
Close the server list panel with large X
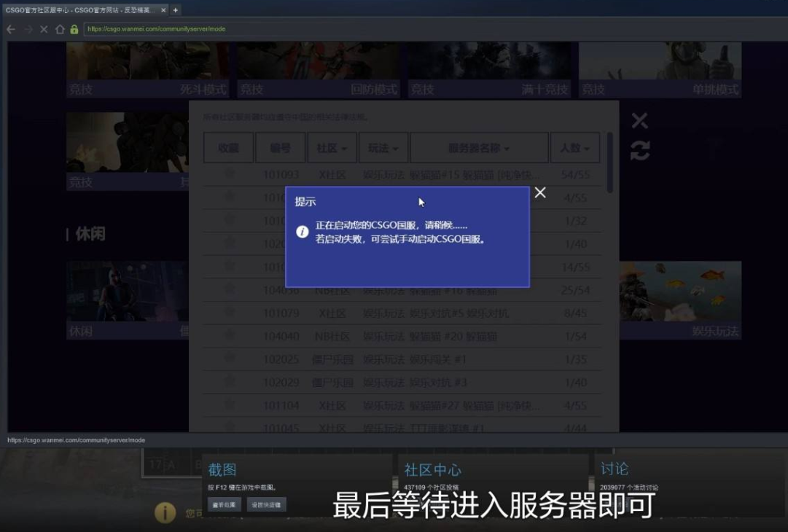coord(640,120)
